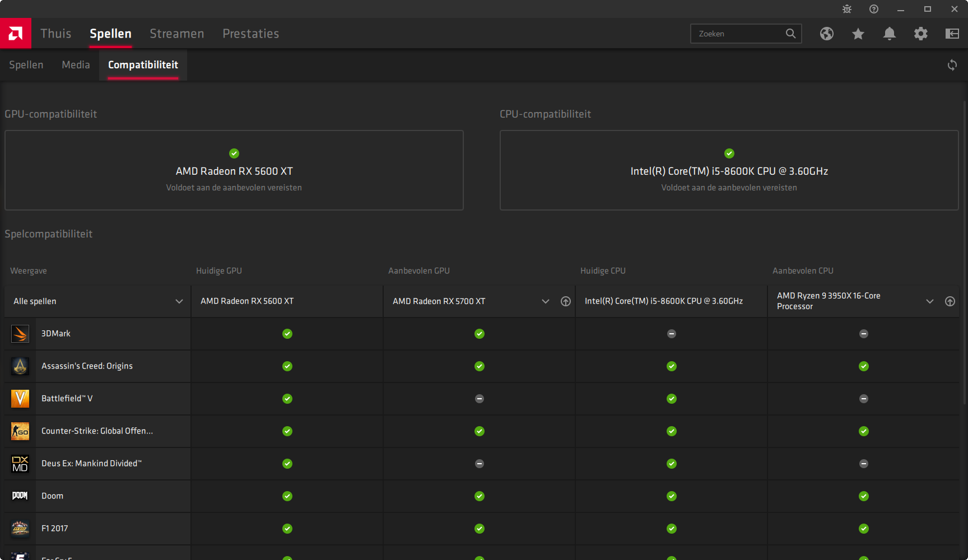
Task: Click Battlefield V recommended GPU dash indicator
Action: [480, 399]
